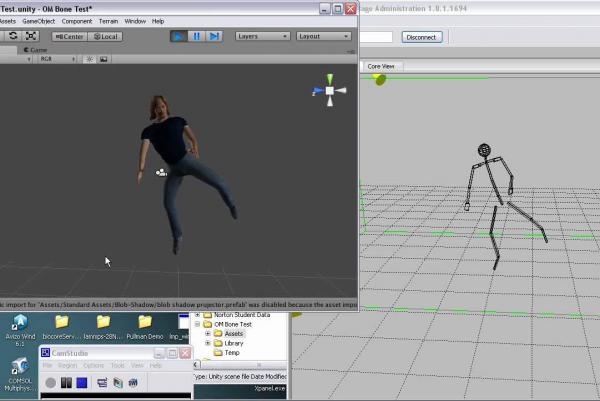This screenshot has height=401, width=600.
Task: Click the scene orientation gizmo
Action: click(330, 90)
